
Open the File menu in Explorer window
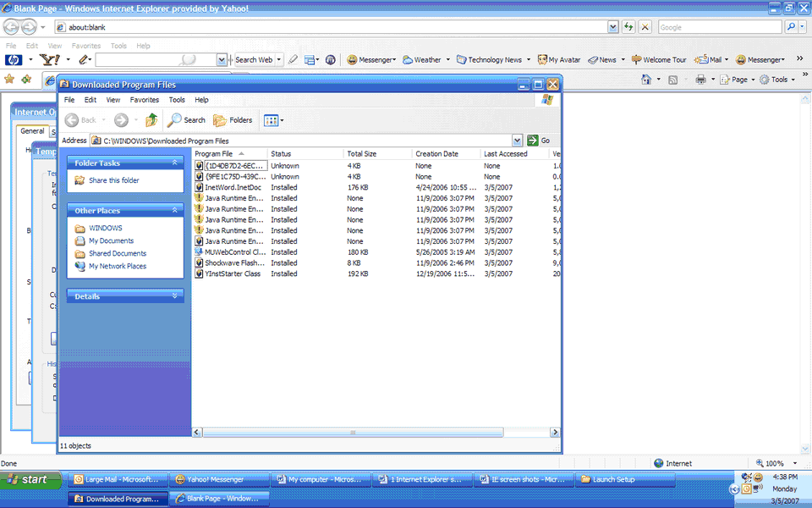(69, 100)
